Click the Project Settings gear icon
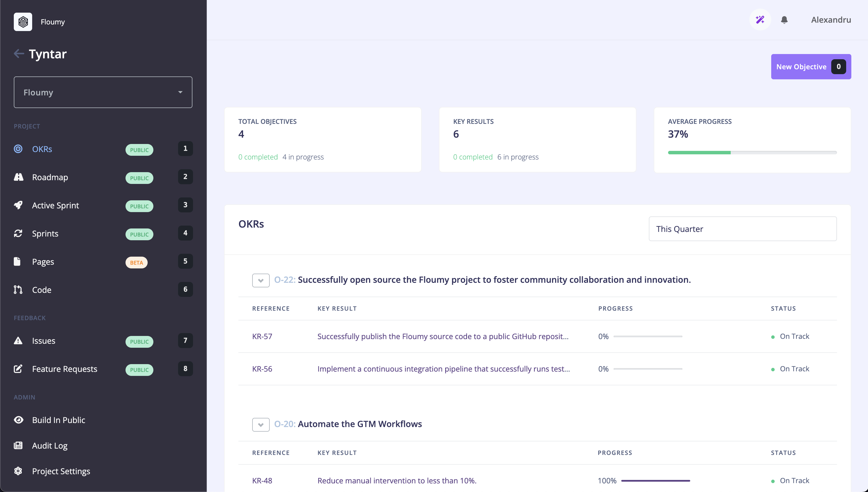The image size is (868, 492). tap(18, 471)
